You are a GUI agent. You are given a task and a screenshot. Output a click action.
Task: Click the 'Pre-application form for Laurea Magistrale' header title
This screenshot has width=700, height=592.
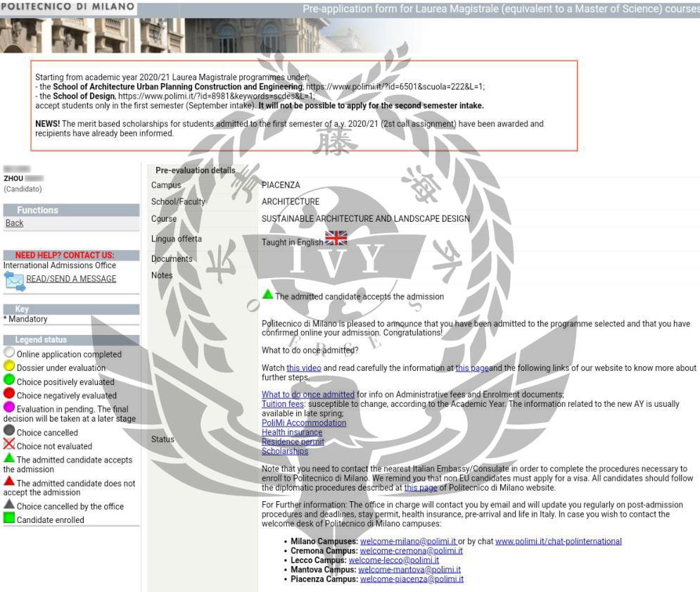tap(501, 8)
